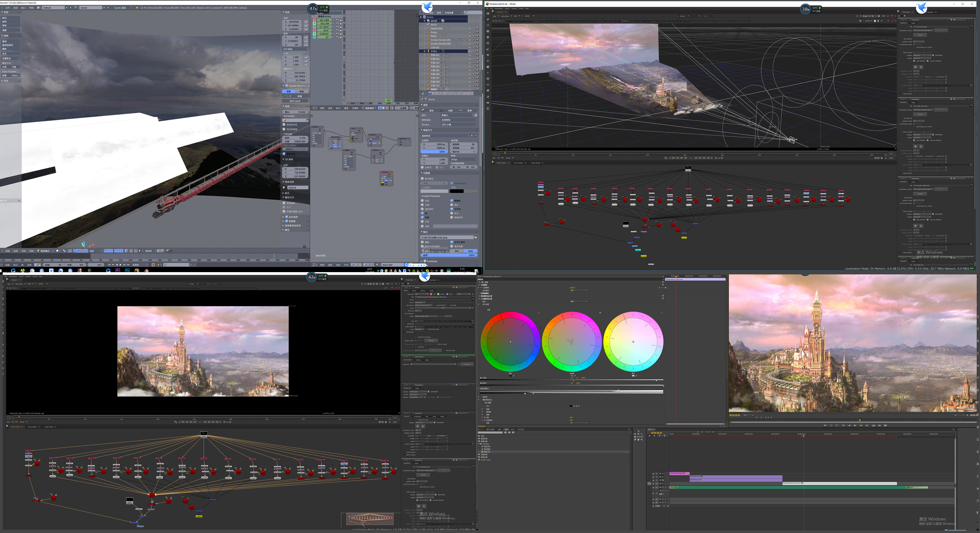Click folder icon beside Blender output path

(x=475, y=237)
